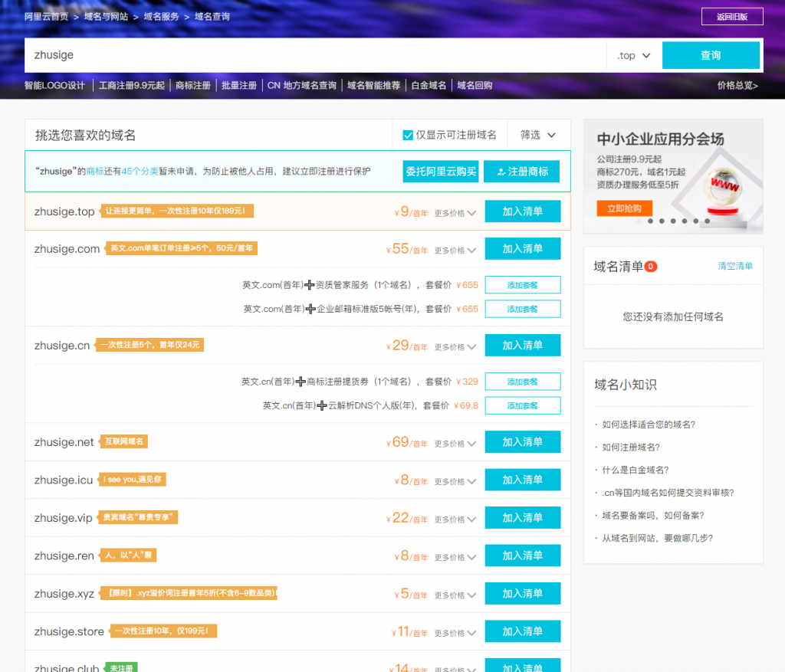Open 如何注册域名? article

click(x=631, y=447)
